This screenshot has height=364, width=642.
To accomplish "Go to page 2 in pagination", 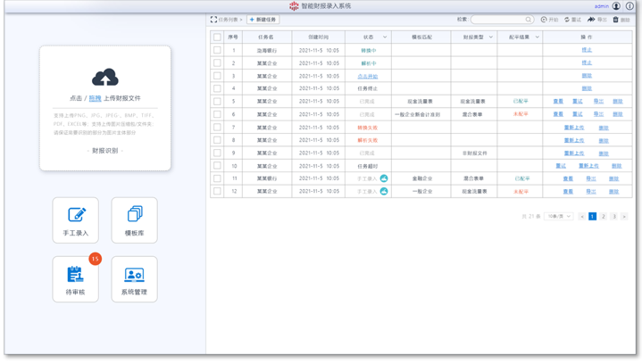I will tap(603, 217).
